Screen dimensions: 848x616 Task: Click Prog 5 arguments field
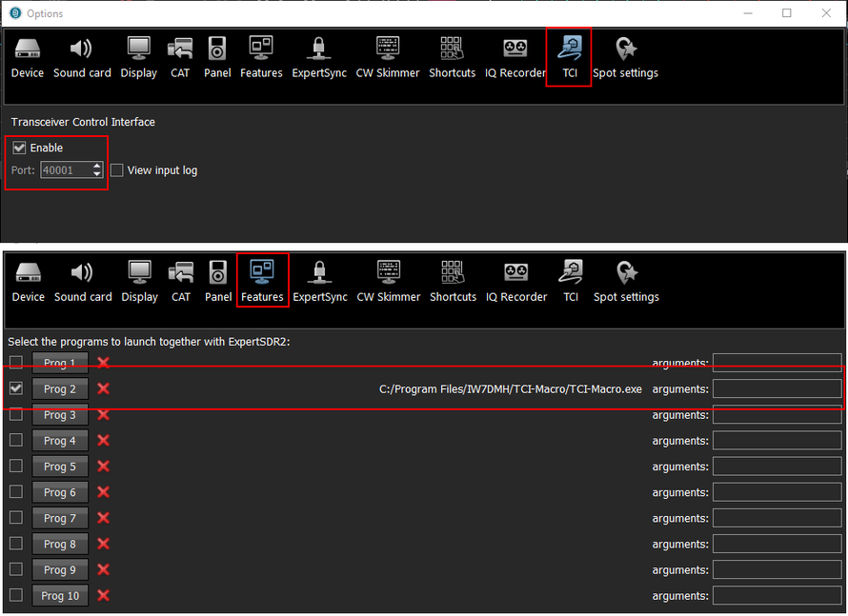tap(777, 467)
